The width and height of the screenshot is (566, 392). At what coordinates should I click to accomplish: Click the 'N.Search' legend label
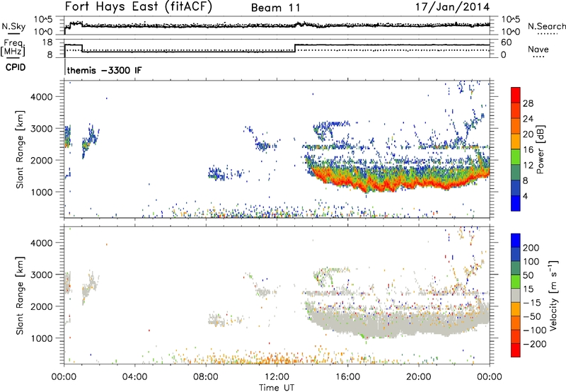pyautogui.click(x=546, y=26)
